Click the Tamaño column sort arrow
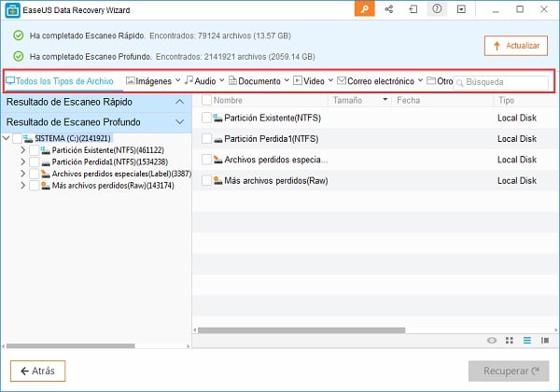The height and width of the screenshot is (392, 560). 385,100
